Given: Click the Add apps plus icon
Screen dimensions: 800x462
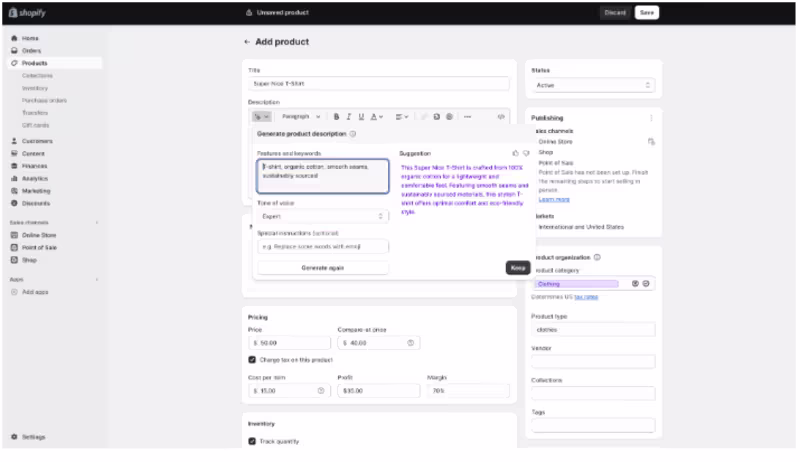Looking at the screenshot, I should 14,292.
